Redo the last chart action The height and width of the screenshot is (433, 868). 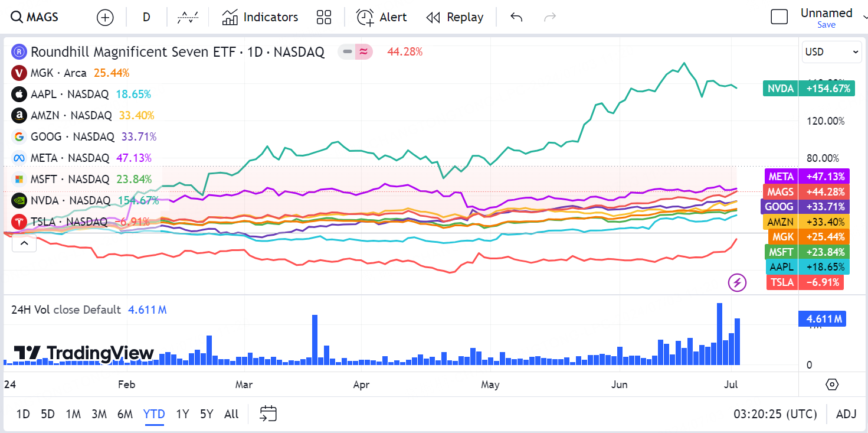[x=550, y=17]
